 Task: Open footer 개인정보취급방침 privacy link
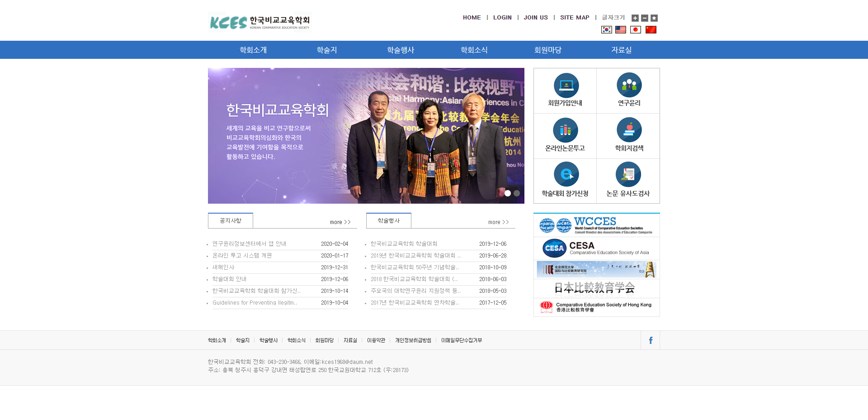click(413, 340)
